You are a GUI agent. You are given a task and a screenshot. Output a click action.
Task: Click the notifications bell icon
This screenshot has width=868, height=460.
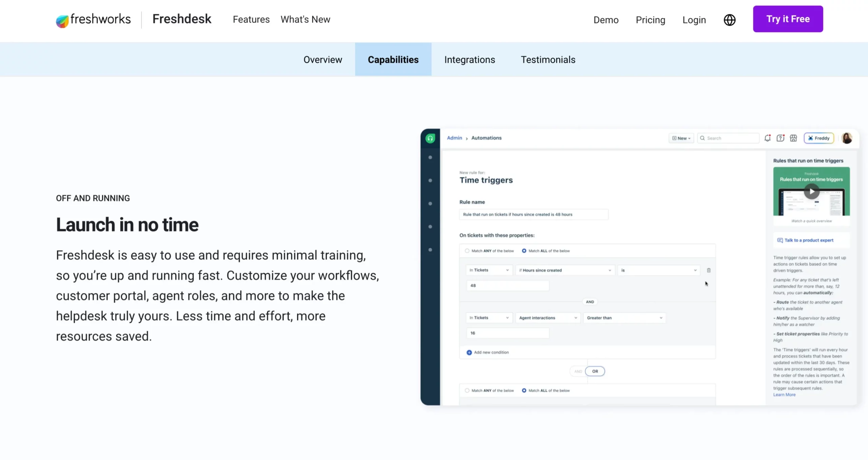(768, 138)
